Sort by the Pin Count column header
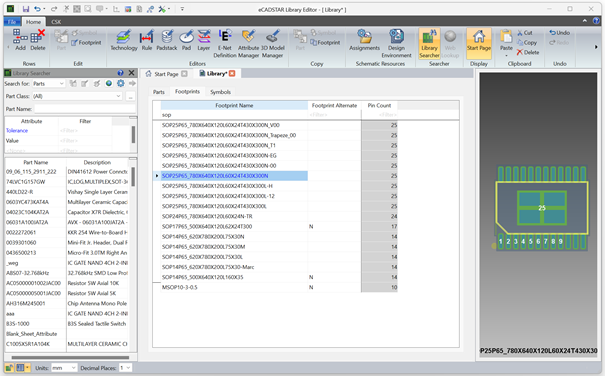605x376 pixels. (x=379, y=105)
